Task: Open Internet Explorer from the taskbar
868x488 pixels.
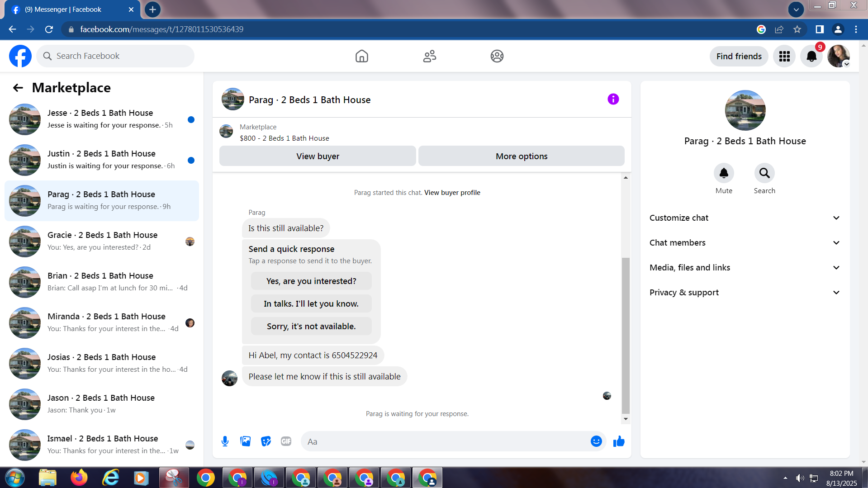Action: point(111,478)
